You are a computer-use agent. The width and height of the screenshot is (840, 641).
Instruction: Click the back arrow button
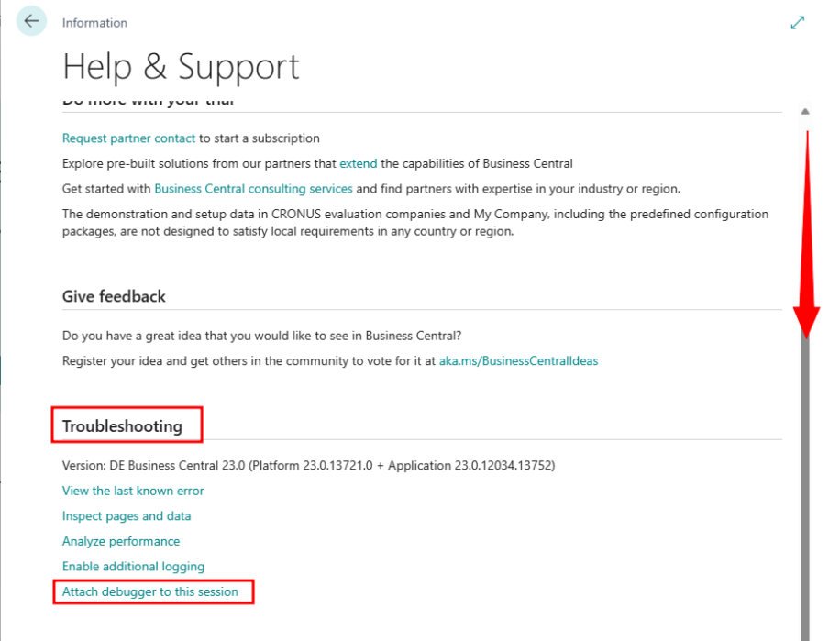[32, 21]
